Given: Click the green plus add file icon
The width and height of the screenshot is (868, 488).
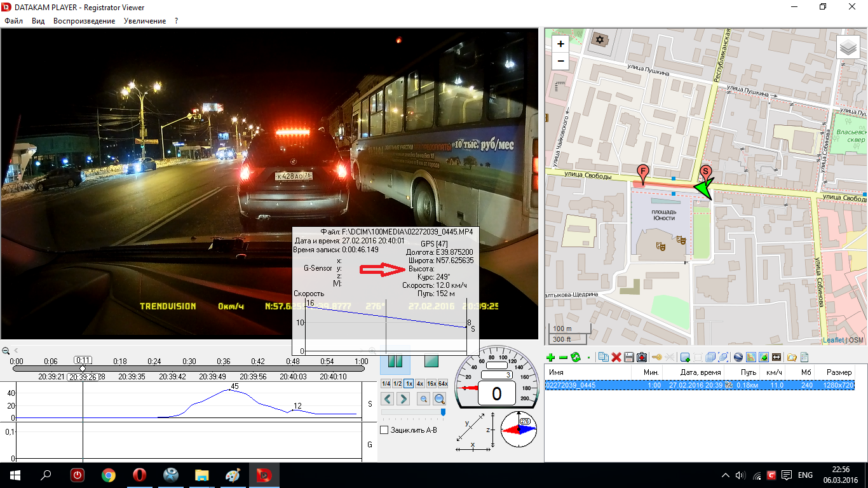Looking at the screenshot, I should [551, 358].
